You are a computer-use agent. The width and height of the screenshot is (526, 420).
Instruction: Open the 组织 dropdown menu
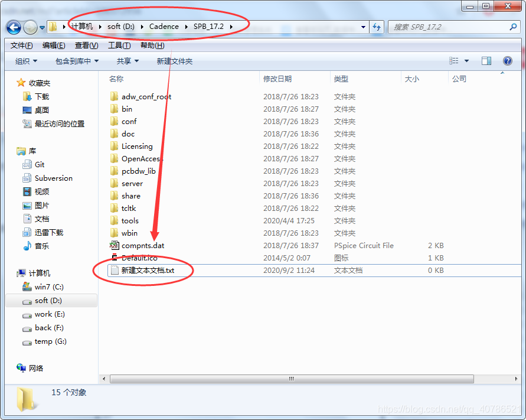pyautogui.click(x=26, y=61)
